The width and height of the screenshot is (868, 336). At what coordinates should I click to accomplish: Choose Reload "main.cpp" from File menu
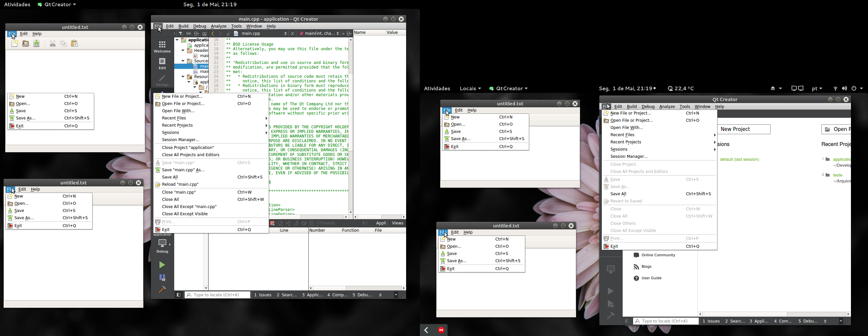coord(180,185)
